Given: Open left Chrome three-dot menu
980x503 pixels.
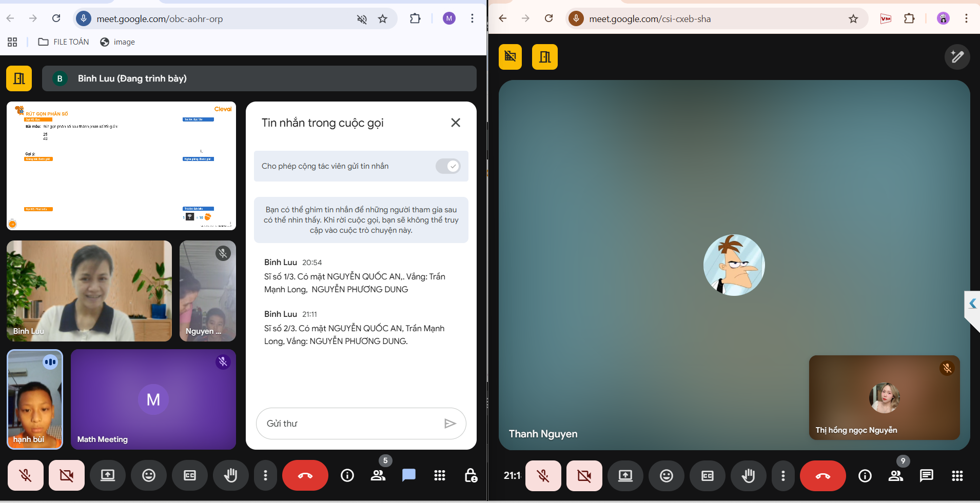Looking at the screenshot, I should click(x=472, y=19).
